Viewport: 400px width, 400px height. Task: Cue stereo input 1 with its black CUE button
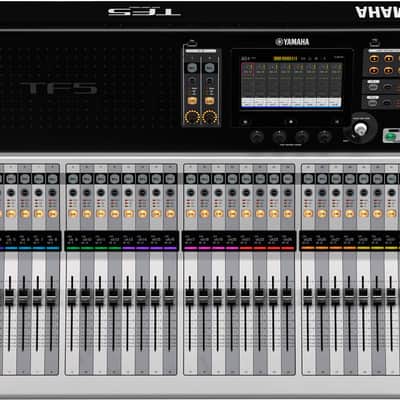pyautogui.click(x=192, y=81)
